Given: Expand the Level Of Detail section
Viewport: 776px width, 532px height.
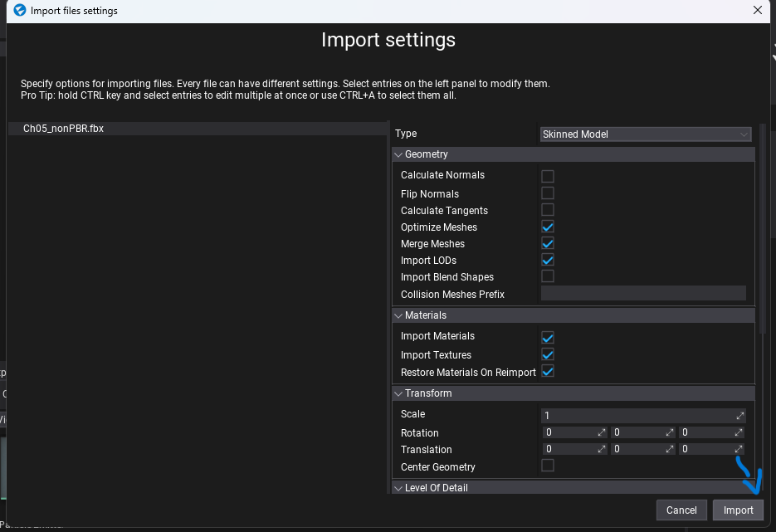Looking at the screenshot, I should 398,488.
